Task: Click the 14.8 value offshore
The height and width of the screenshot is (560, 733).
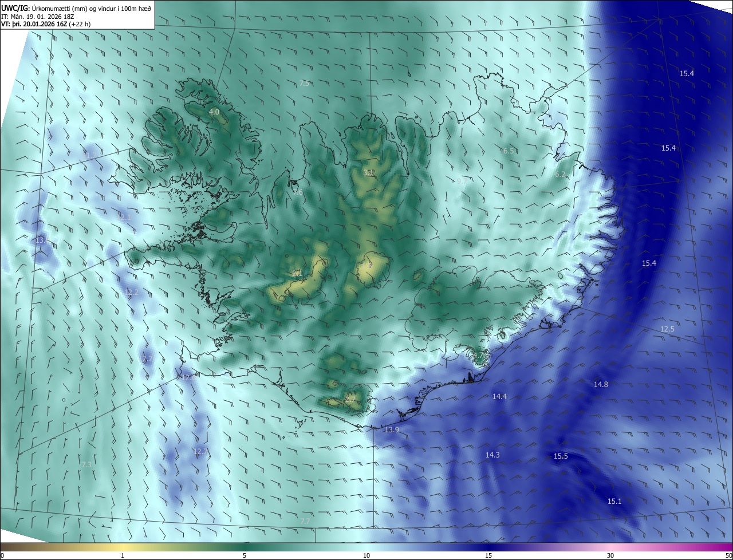Action: [x=601, y=385]
